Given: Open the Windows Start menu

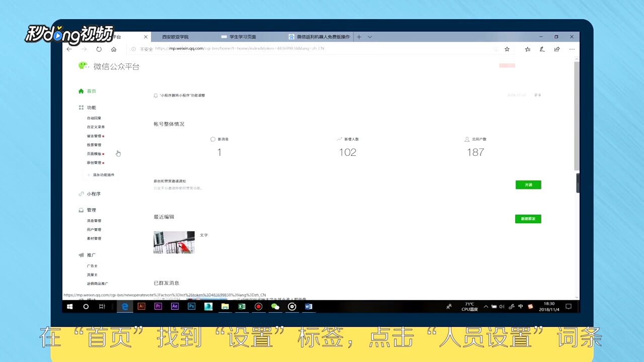Looking at the screenshot, I should point(70,306).
